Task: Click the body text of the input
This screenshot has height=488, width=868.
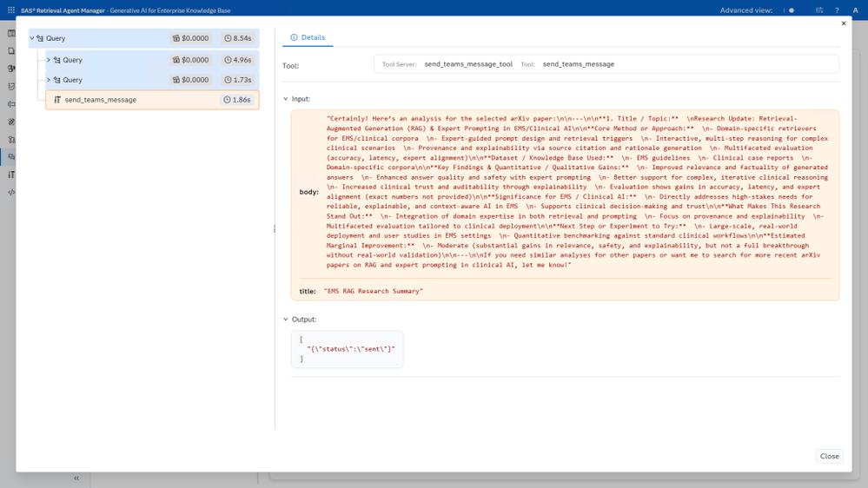Action: [577, 191]
